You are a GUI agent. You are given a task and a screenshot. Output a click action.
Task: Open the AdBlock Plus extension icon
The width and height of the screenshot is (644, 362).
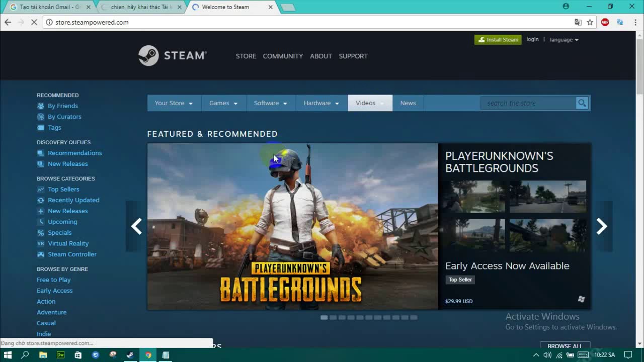[x=605, y=22]
